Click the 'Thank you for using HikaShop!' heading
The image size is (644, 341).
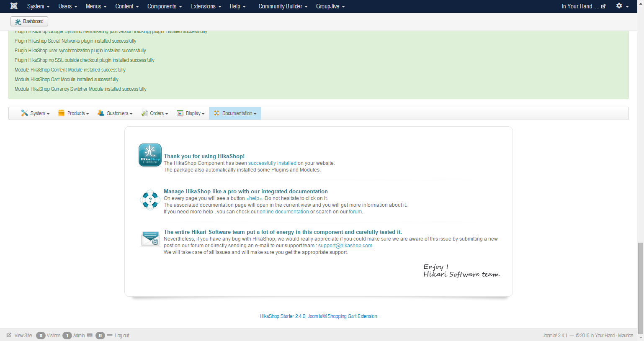point(204,156)
